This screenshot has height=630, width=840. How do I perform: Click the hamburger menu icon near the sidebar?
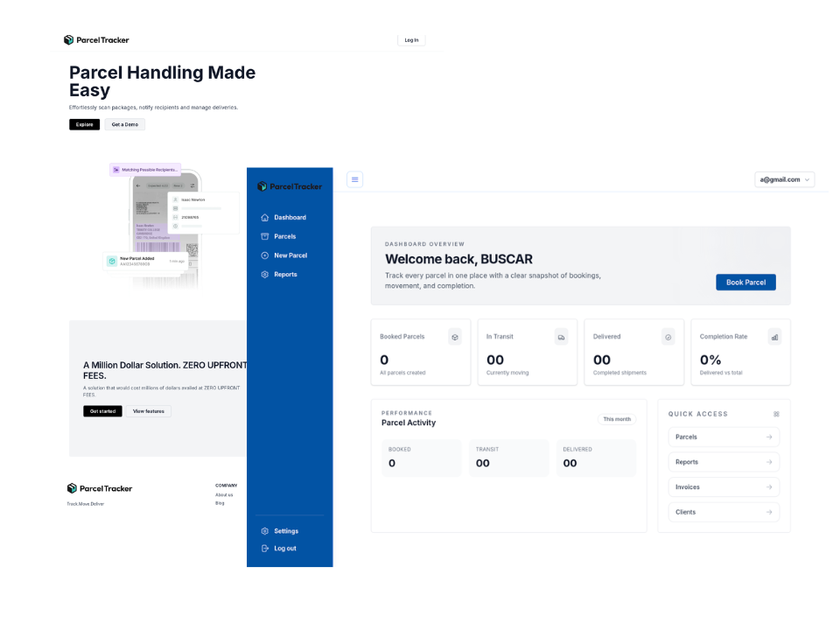[354, 178]
